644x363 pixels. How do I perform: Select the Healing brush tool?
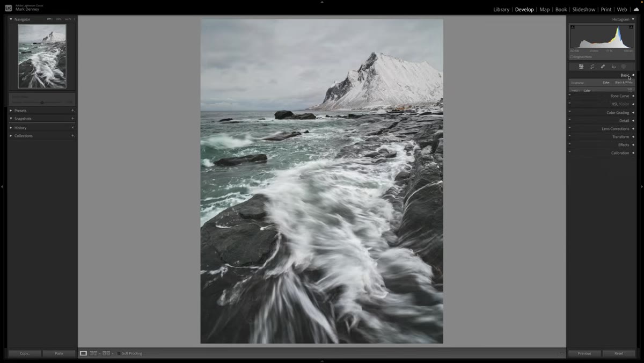pyautogui.click(x=603, y=67)
